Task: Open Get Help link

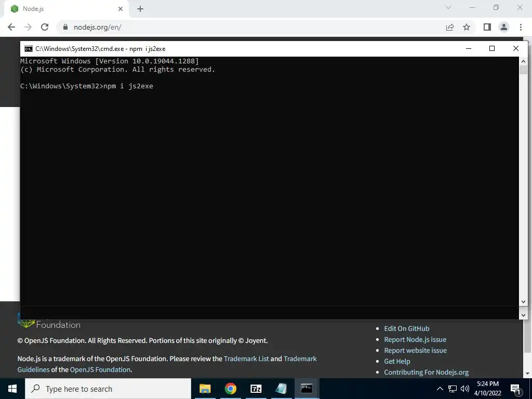Action: click(397, 362)
